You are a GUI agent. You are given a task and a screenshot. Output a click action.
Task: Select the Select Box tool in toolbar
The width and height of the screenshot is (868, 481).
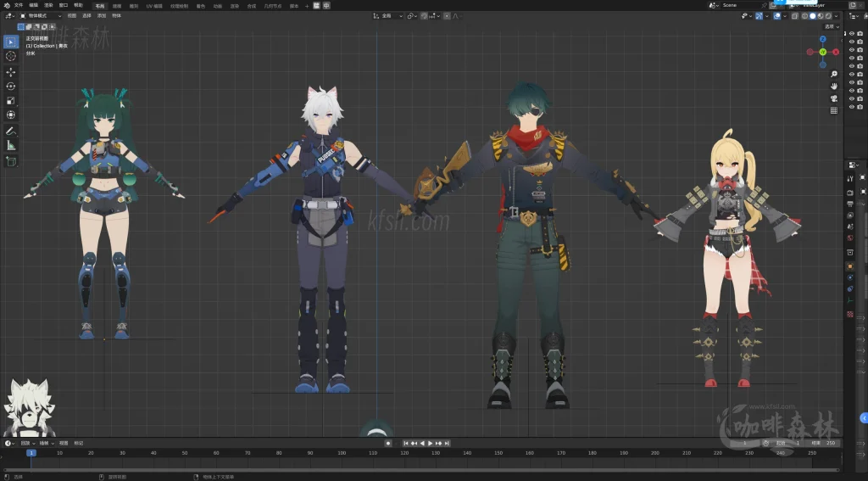[x=10, y=42]
